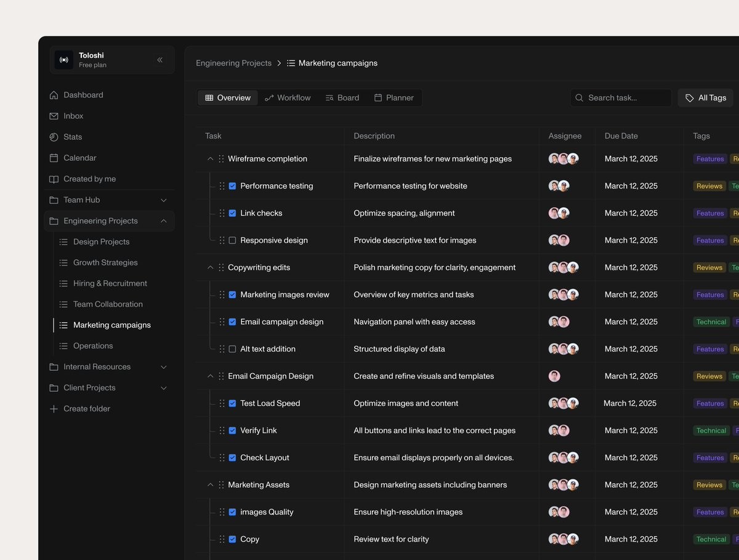Screen dimensions: 739x560
Task: Click the Inbox envelope icon
Action: [54, 116]
